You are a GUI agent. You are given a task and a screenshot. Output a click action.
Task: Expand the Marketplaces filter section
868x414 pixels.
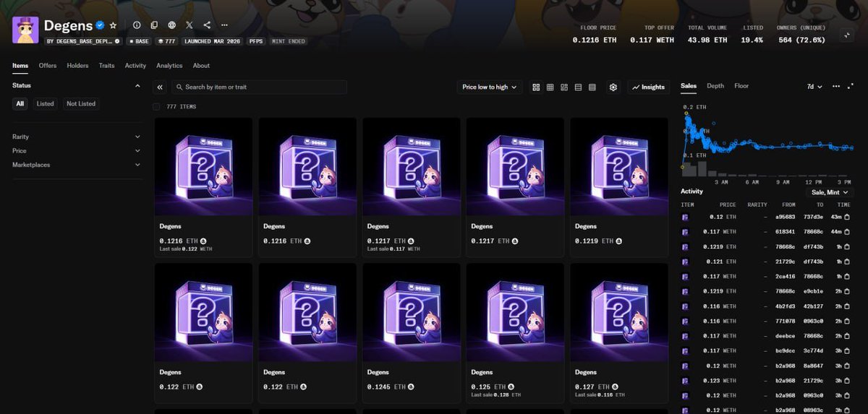coord(76,165)
